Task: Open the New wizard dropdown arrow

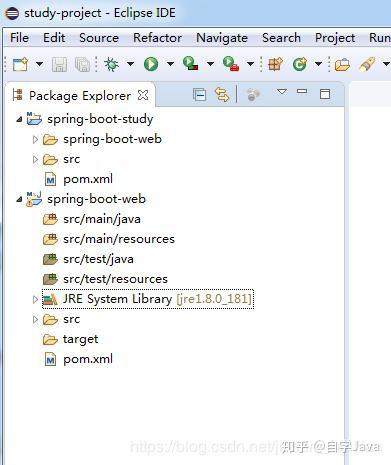Action: [39, 64]
